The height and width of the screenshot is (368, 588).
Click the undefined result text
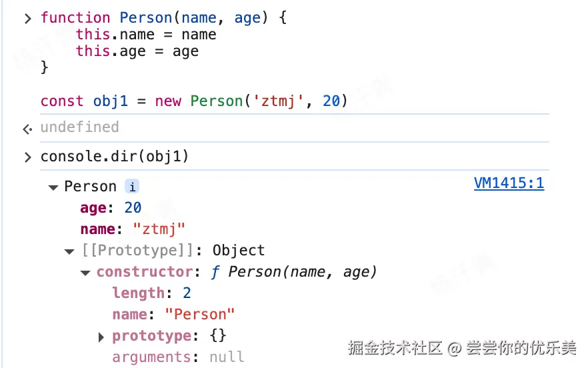pyautogui.click(x=79, y=127)
